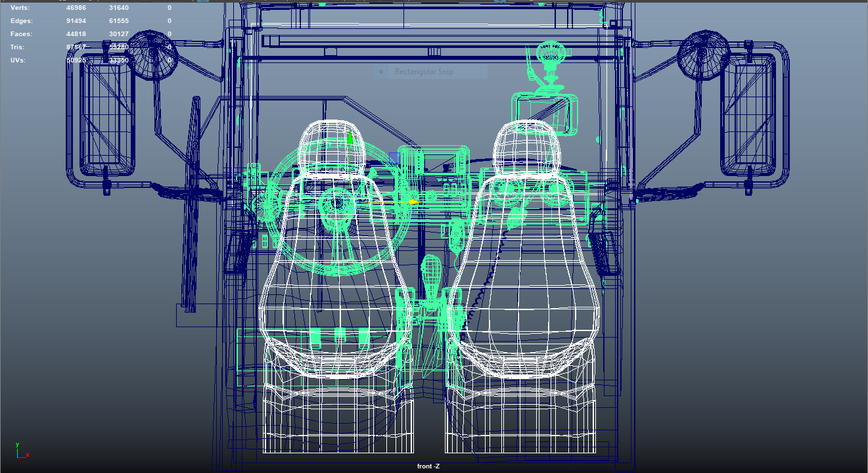
Task: Click the edge count value 91494
Action: (76, 21)
